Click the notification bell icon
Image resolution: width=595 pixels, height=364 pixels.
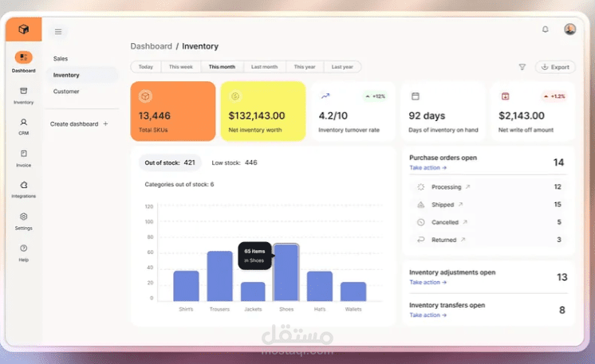[x=546, y=29]
